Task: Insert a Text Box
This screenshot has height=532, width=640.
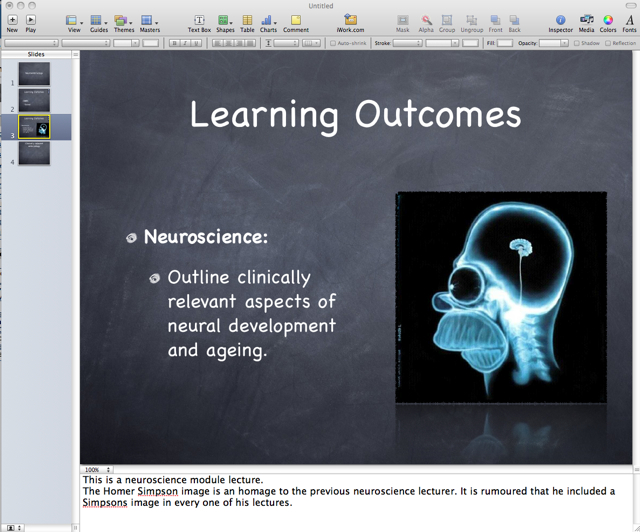Action: click(199, 23)
